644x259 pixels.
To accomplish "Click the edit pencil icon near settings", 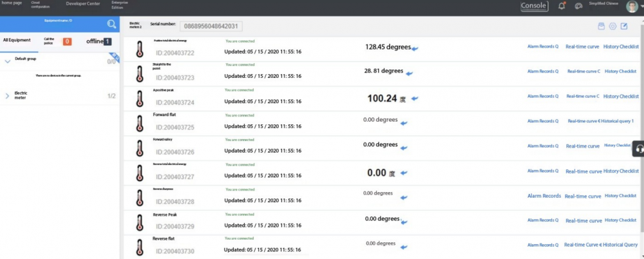I will 623,26.
